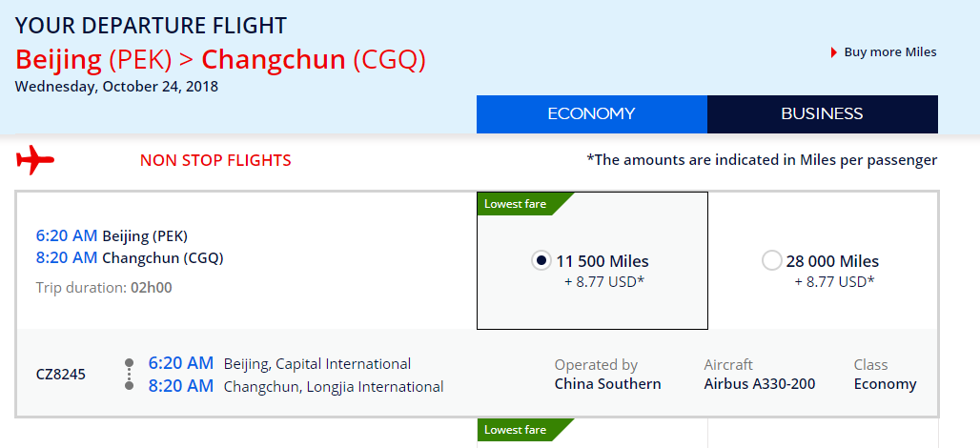
Task: Click the Trip duration 02h00 text
Action: point(104,288)
